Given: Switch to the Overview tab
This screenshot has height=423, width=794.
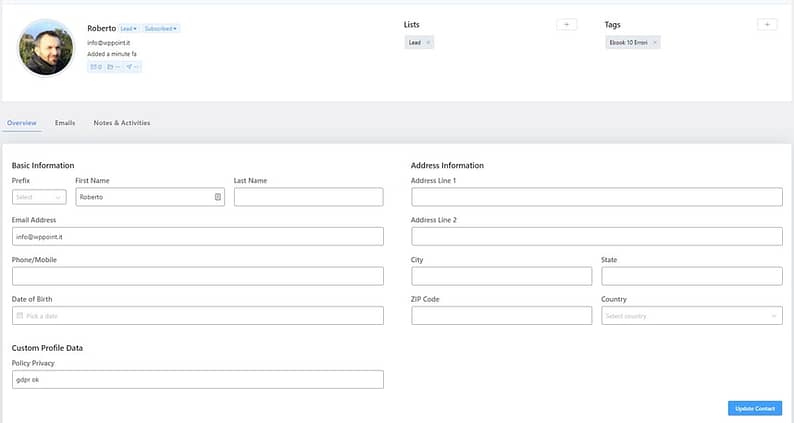Looking at the screenshot, I should [22, 123].
